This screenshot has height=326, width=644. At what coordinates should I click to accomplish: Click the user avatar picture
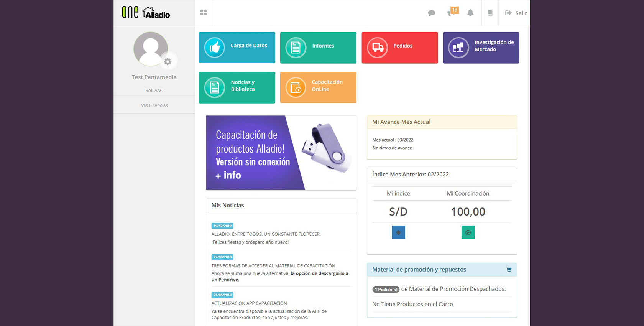[151, 49]
